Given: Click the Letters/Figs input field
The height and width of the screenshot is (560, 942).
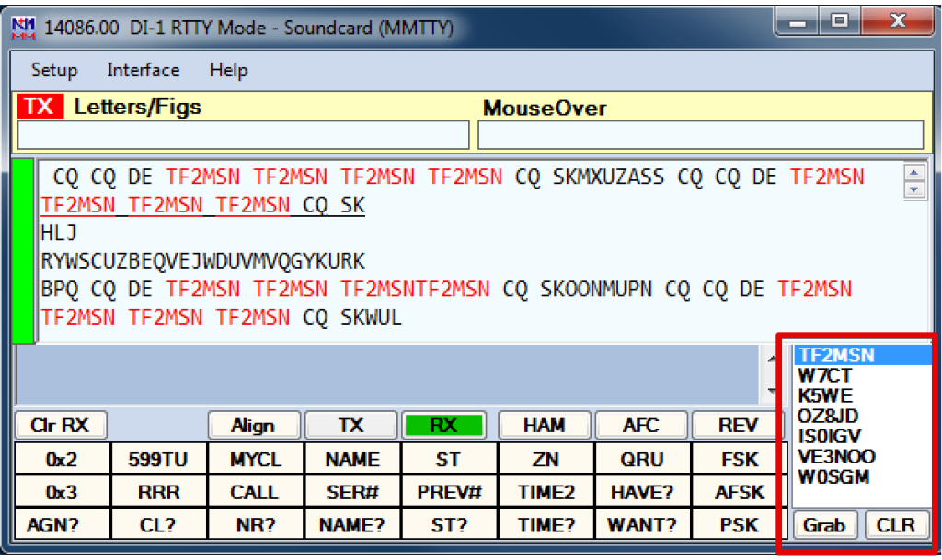Looking at the screenshot, I should coord(243,135).
